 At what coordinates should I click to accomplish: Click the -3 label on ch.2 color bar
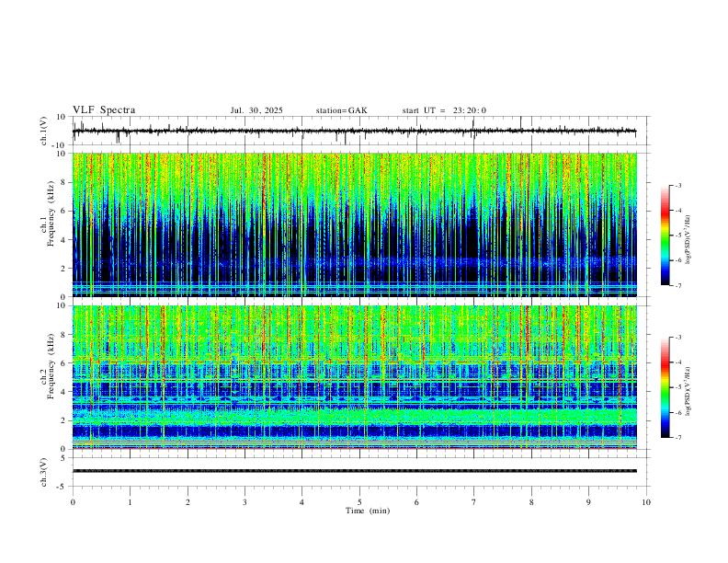coord(678,338)
